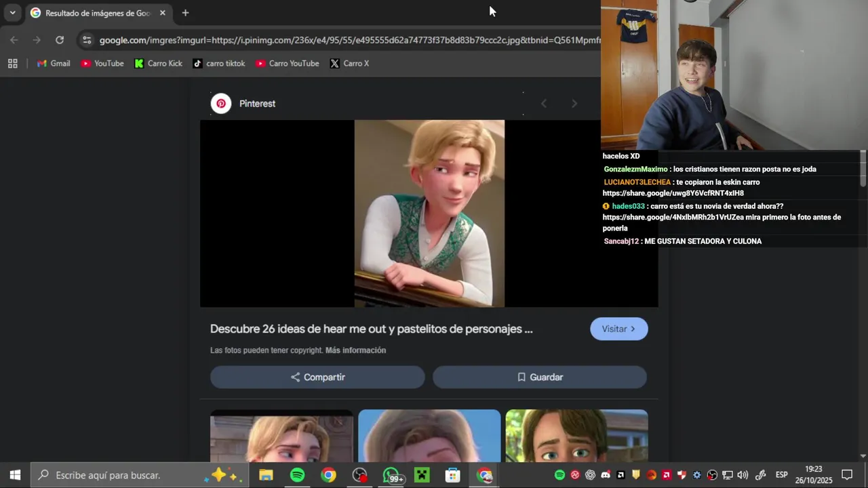Open Google Chrome from the taskbar
Viewport: 868px width, 488px height.
click(x=328, y=475)
